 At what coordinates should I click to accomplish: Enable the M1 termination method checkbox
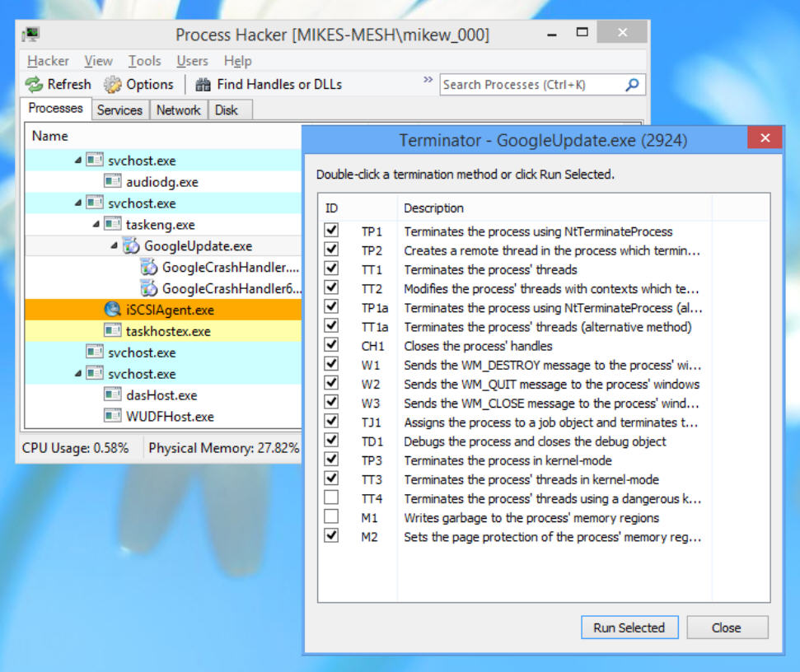[x=332, y=516]
